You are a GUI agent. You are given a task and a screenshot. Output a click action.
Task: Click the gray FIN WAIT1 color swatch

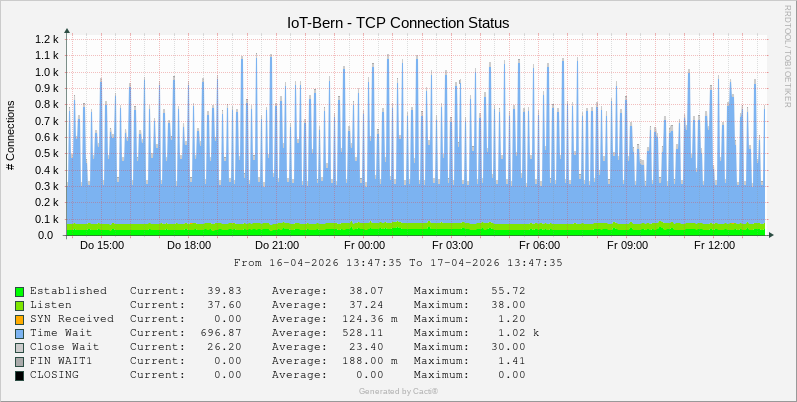19,361
